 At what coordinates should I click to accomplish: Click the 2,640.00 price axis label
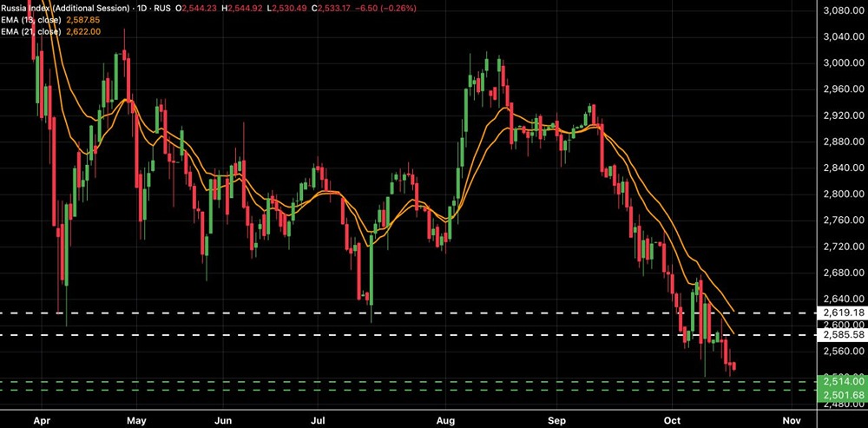click(845, 299)
